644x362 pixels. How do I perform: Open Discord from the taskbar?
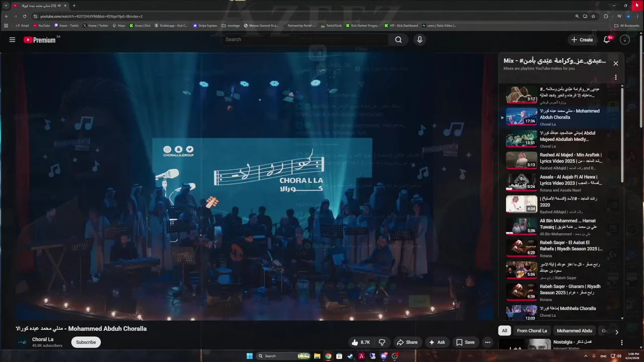383,356
